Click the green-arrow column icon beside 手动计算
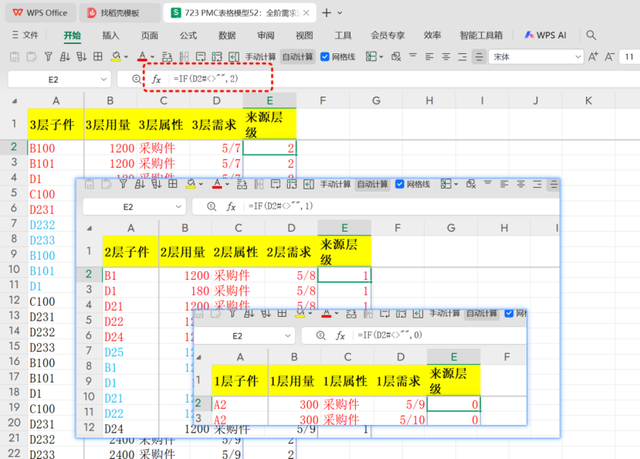The height and width of the screenshot is (459, 640). coord(233,57)
